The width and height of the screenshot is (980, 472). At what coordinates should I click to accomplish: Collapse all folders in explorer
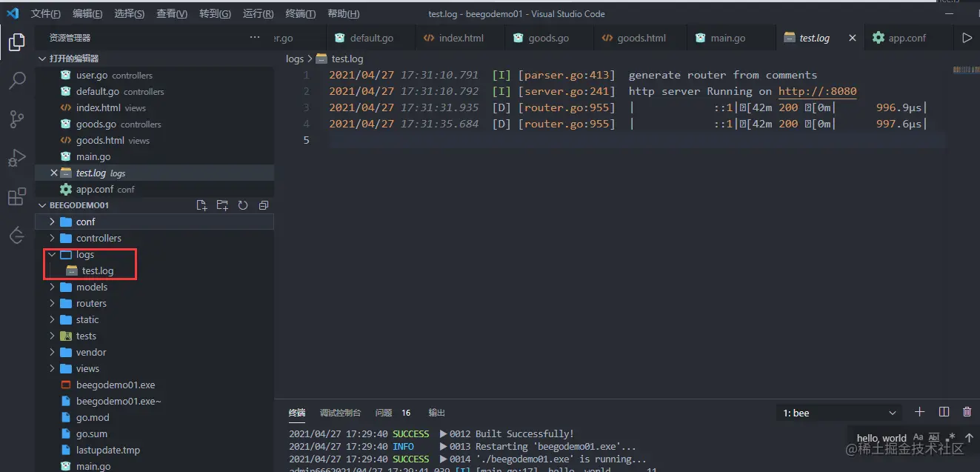coord(264,205)
